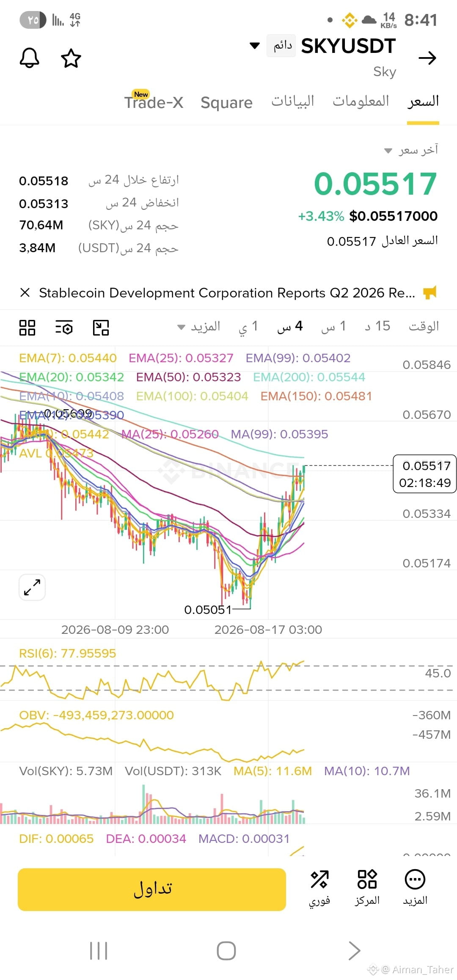This screenshot has width=457, height=980.
Task: Tap the Vol(SKY) 5.73M label
Action: (x=66, y=771)
